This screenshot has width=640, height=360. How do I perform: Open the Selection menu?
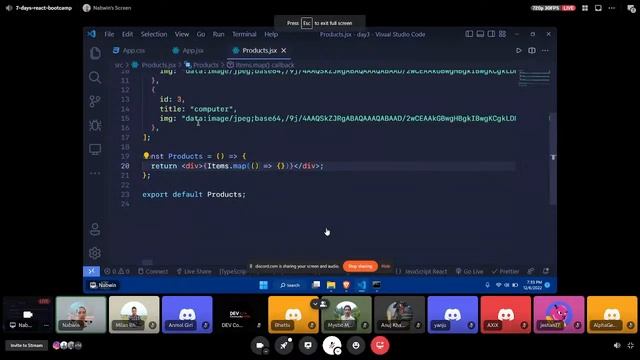pos(154,34)
